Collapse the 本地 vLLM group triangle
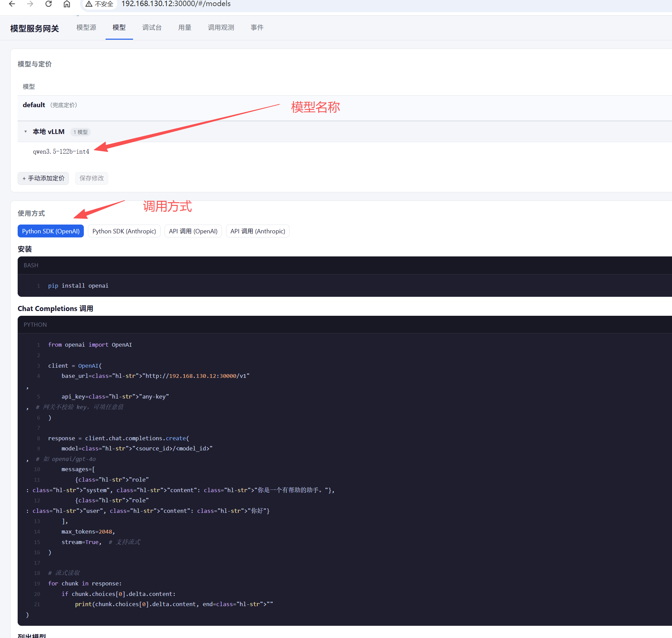The height and width of the screenshot is (638, 672). [25, 132]
